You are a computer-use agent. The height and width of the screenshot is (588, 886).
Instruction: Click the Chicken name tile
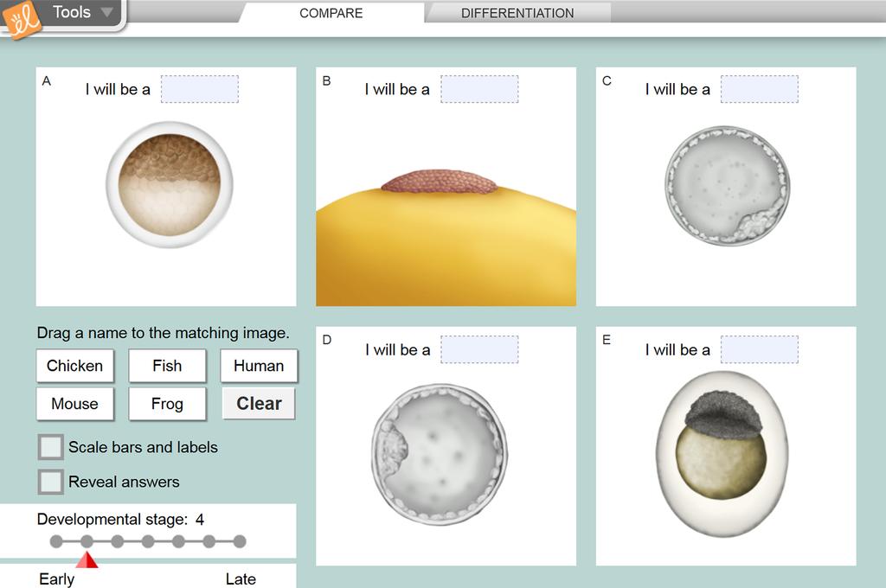tap(75, 366)
